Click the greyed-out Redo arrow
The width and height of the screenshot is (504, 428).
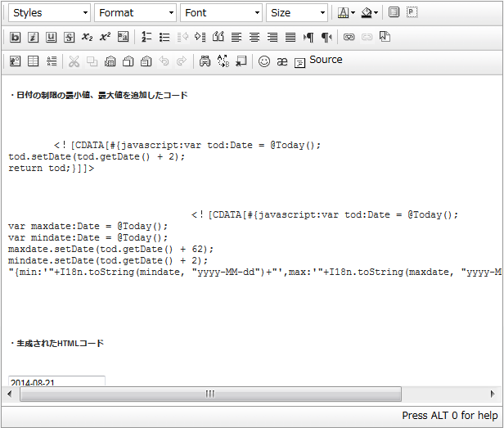coord(182,61)
